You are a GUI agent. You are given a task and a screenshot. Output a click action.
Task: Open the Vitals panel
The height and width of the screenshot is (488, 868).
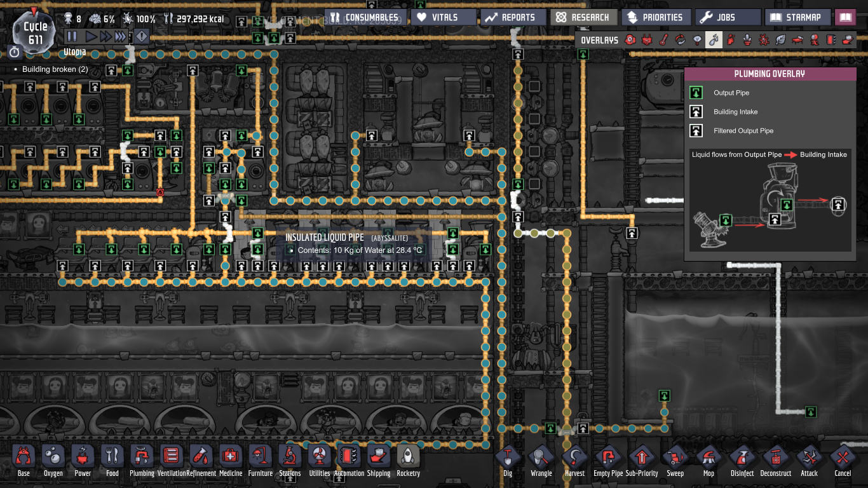point(443,17)
